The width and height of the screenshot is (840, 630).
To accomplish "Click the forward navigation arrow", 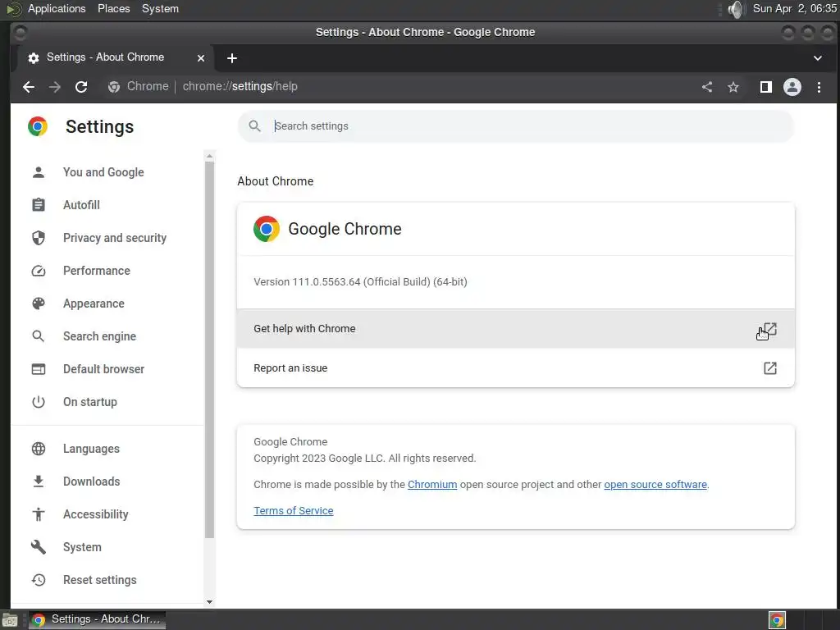I will (55, 87).
